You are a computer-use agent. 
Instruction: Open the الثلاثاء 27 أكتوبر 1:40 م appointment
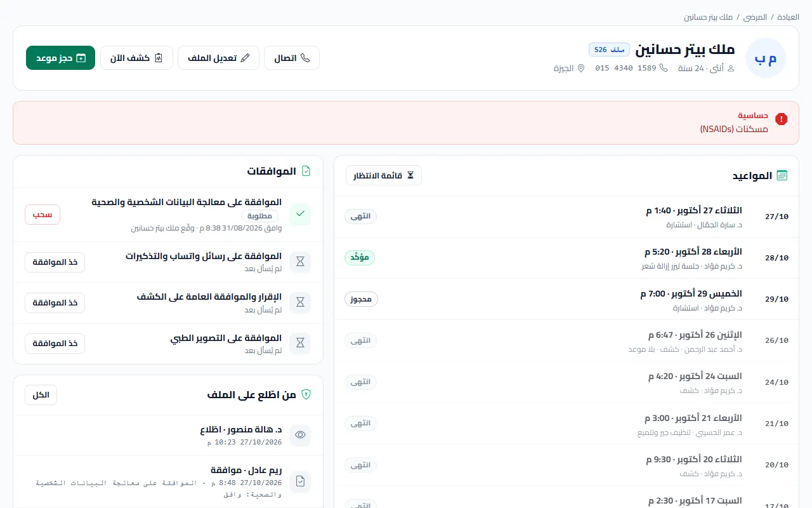(566, 217)
